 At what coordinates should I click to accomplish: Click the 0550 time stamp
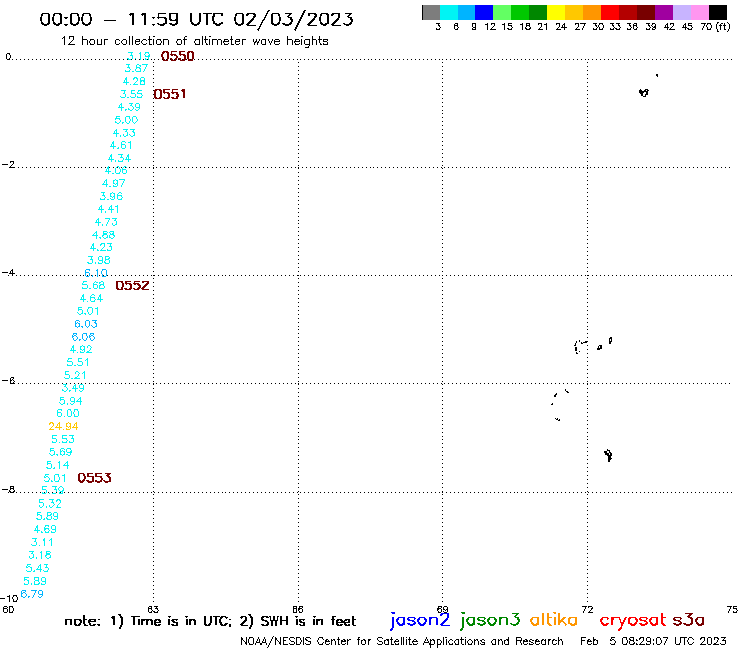coord(177,56)
